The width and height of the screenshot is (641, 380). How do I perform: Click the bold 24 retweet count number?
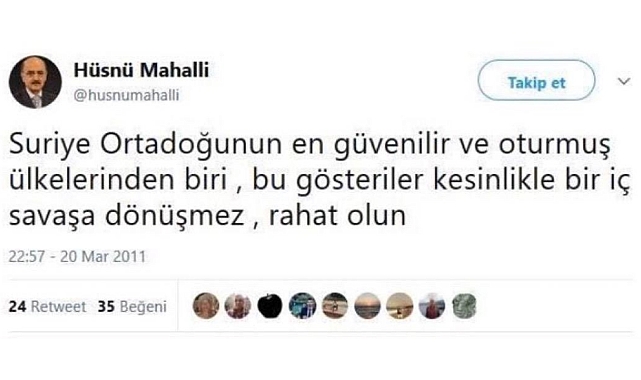click(17, 306)
